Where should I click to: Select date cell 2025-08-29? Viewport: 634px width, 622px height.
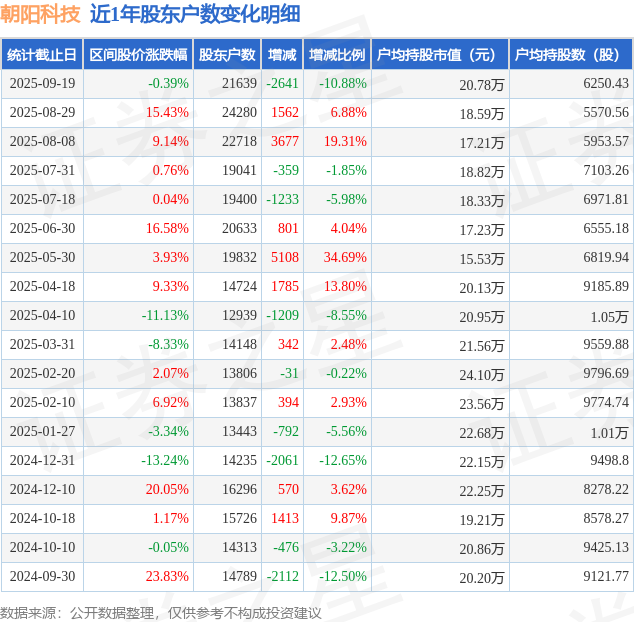click(x=42, y=112)
